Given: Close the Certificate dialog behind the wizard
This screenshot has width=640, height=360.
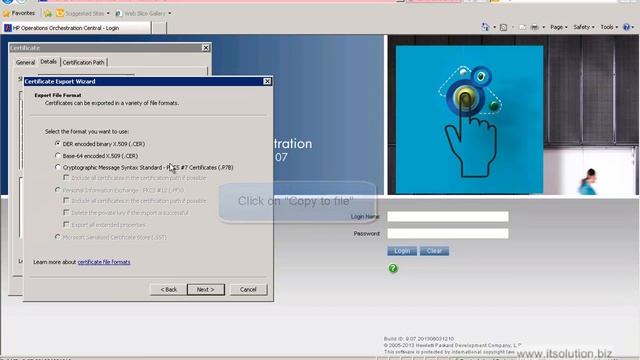Looking at the screenshot, I should point(206,48).
